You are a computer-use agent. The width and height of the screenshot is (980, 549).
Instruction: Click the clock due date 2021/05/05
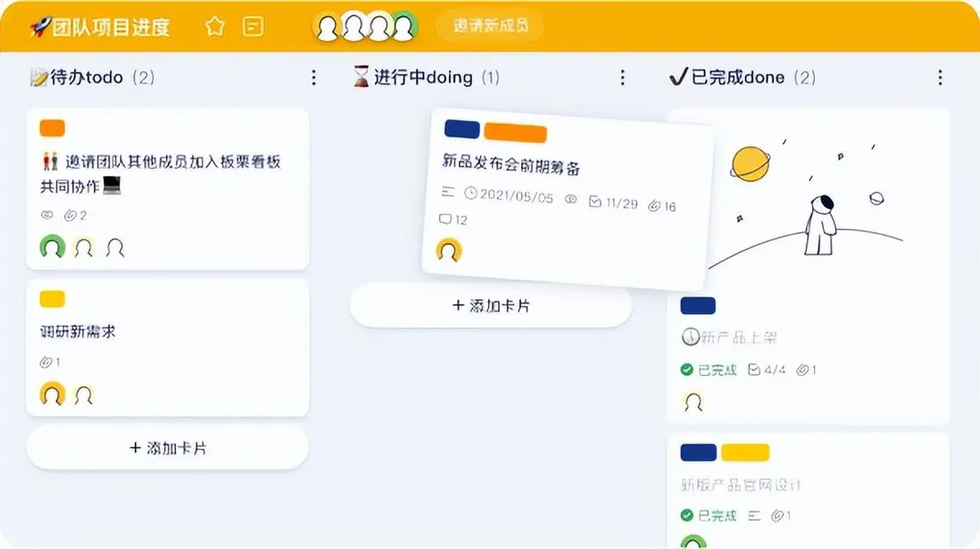pos(509,195)
